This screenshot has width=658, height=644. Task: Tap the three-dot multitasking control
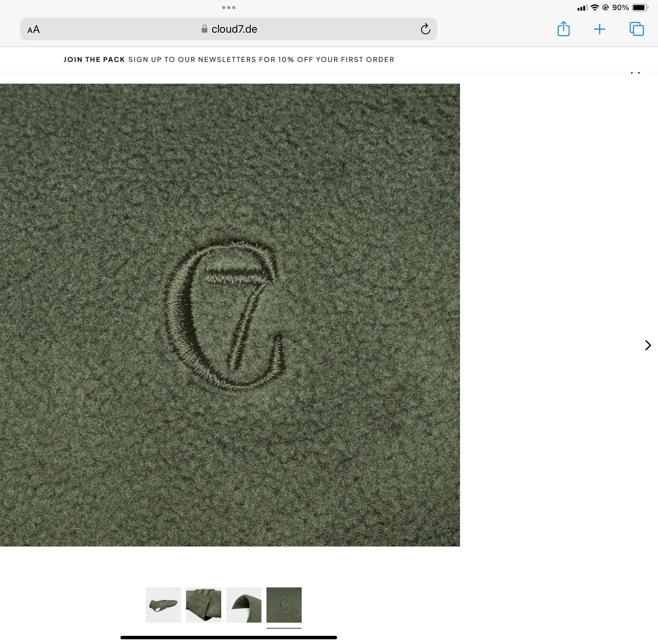click(x=229, y=8)
